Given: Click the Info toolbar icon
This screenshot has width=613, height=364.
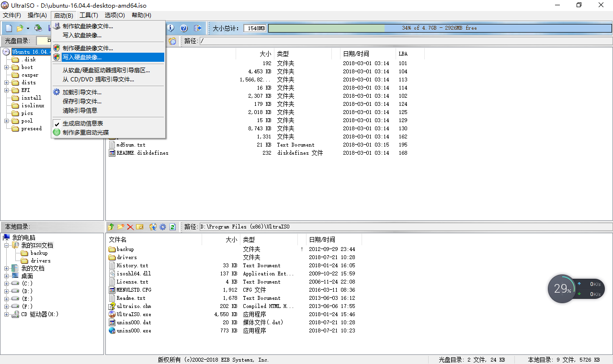Looking at the screenshot, I should [170, 28].
